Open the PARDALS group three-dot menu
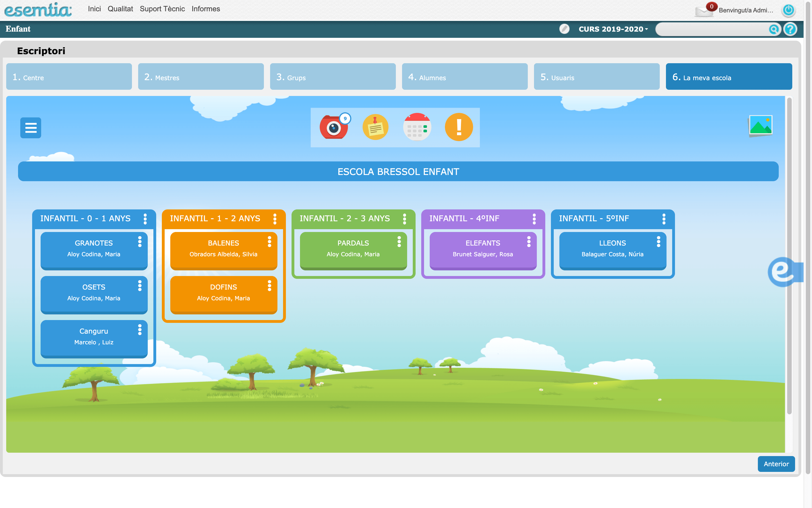This screenshot has height=508, width=812. tap(399, 242)
